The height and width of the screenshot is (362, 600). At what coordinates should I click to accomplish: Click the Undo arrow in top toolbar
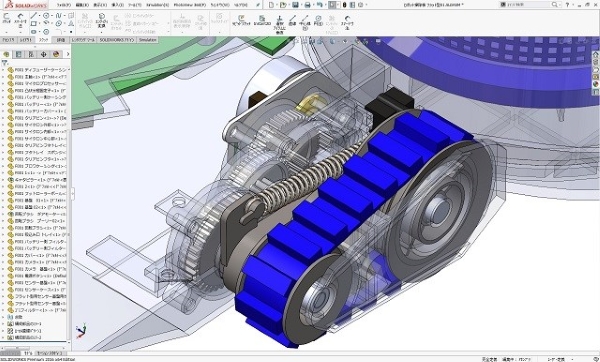(320, 5)
